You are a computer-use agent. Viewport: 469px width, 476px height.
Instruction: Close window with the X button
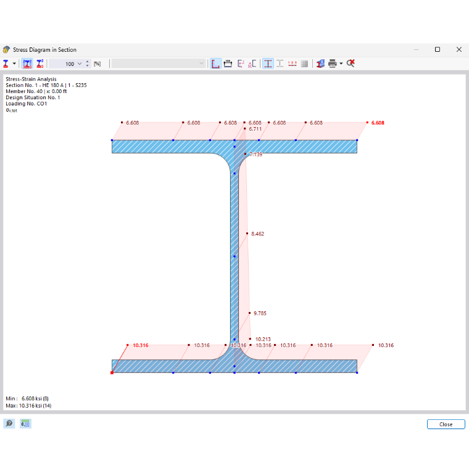coord(459,49)
